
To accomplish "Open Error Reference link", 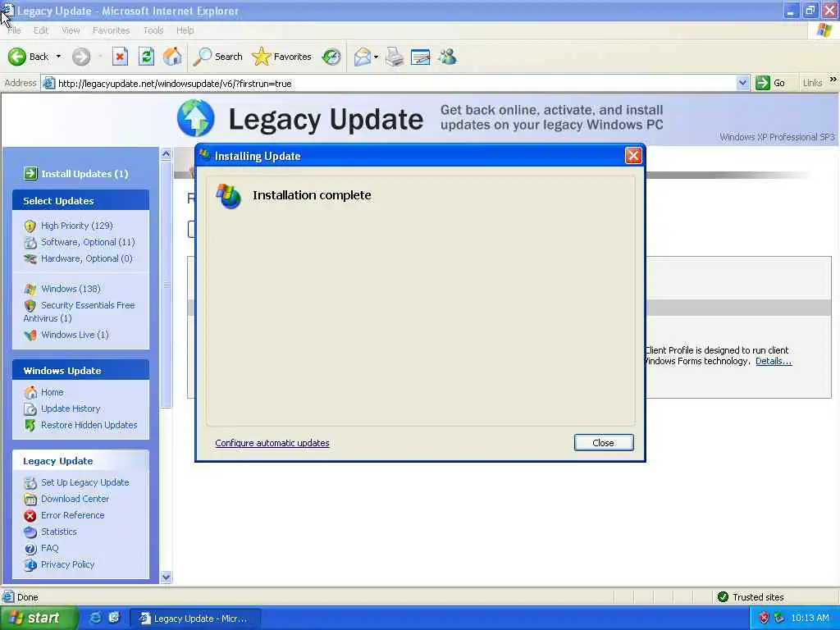I will point(73,515).
